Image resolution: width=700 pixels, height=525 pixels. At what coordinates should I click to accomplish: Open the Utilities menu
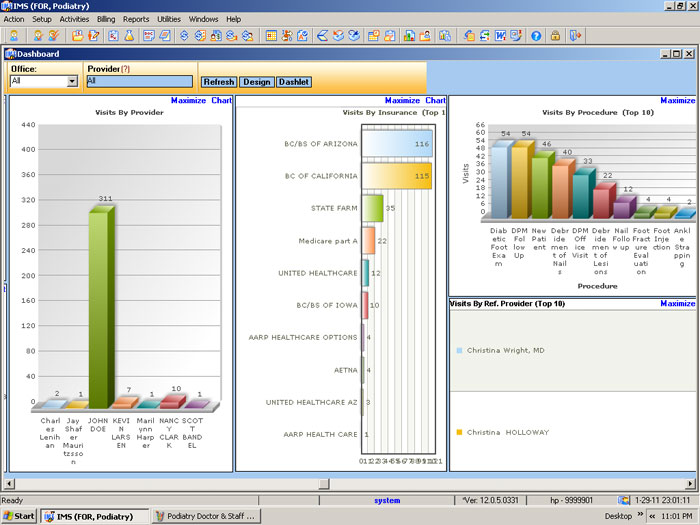pos(169,19)
